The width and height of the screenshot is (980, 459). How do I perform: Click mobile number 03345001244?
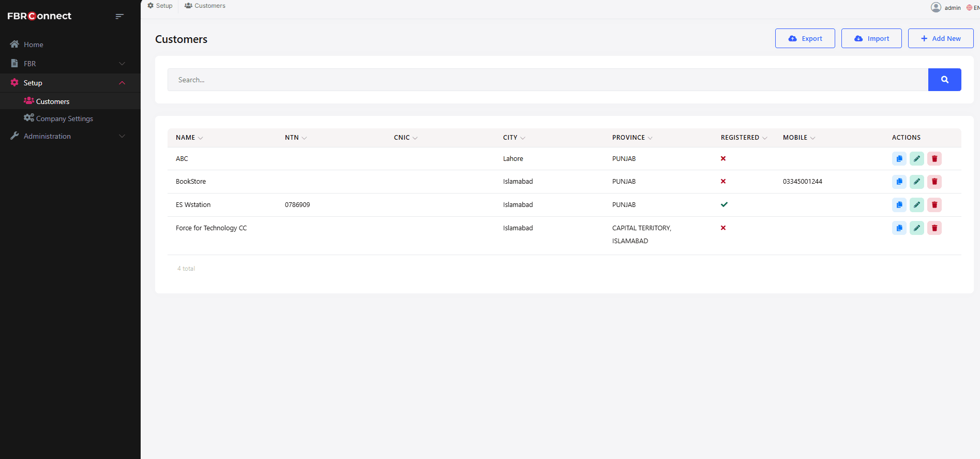pos(802,182)
